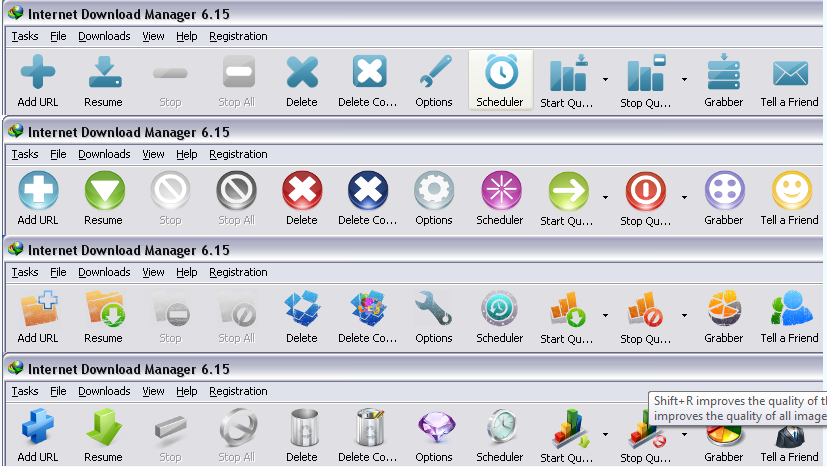Open Tasks menu above folder-style icons
The width and height of the screenshot is (827, 467).
pos(25,272)
